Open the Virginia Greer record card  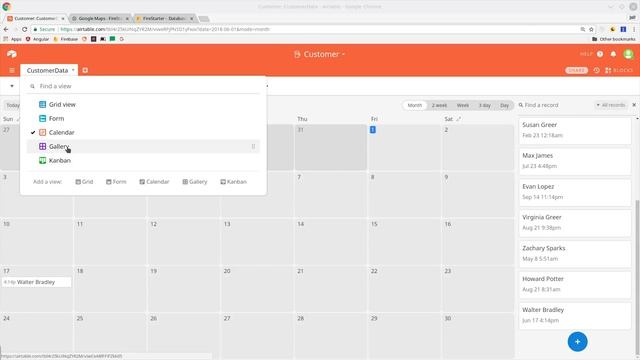[575, 222]
